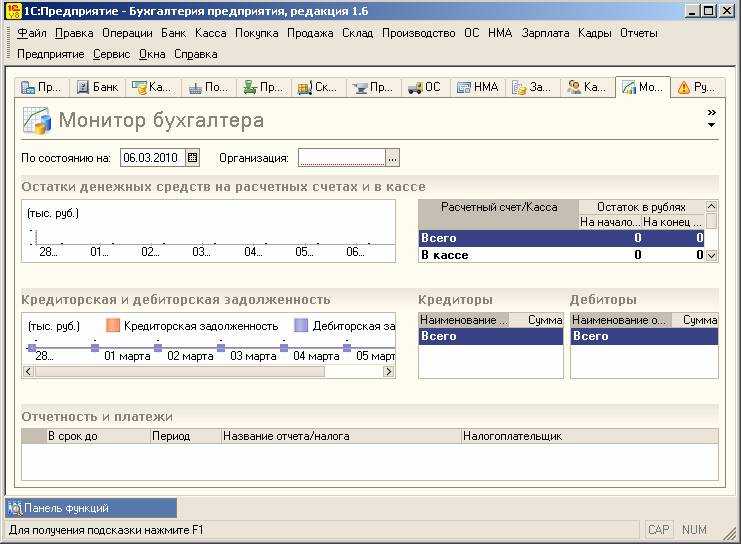Viewport: 741px width, 544px height.
Task: Select Всего row in Кредиторы table
Action: [491, 336]
